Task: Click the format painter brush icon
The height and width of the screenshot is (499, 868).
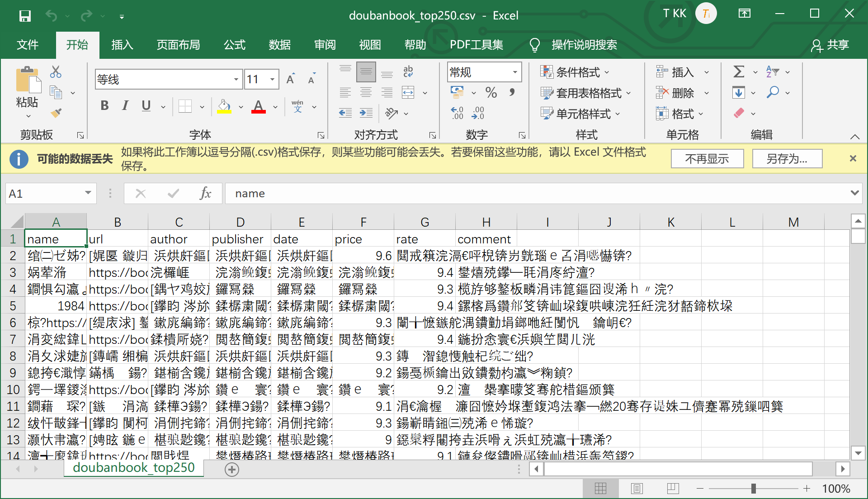Action: click(x=56, y=113)
